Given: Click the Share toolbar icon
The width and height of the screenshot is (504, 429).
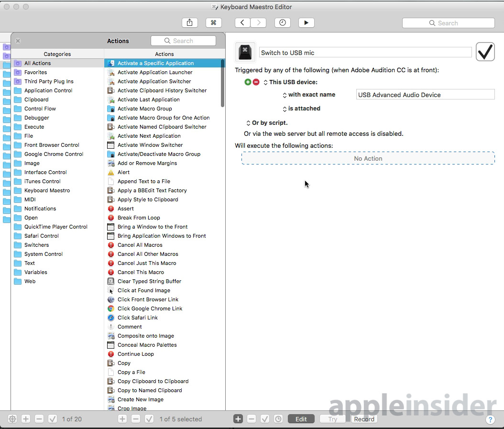Looking at the screenshot, I should (x=190, y=22).
